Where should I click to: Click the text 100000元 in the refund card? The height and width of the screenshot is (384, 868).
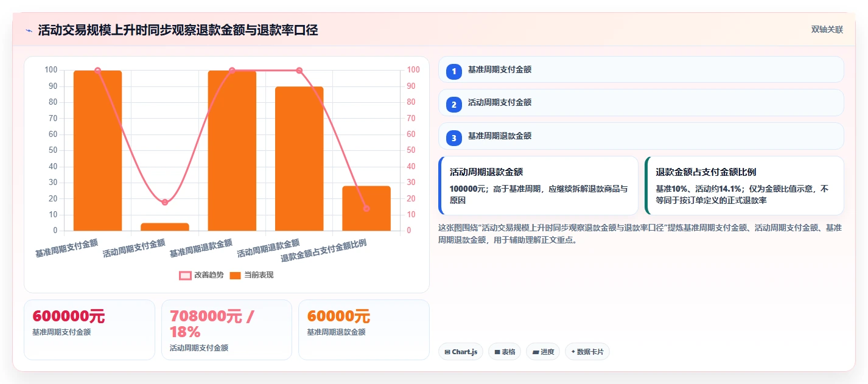468,189
